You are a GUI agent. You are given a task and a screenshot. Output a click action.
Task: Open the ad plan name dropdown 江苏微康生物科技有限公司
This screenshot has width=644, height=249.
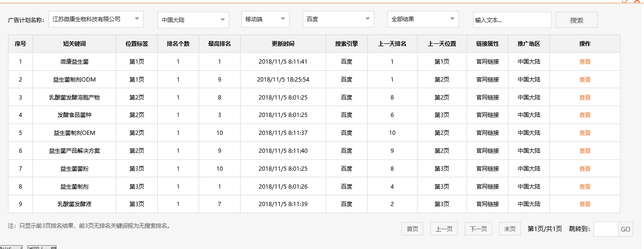coord(96,19)
